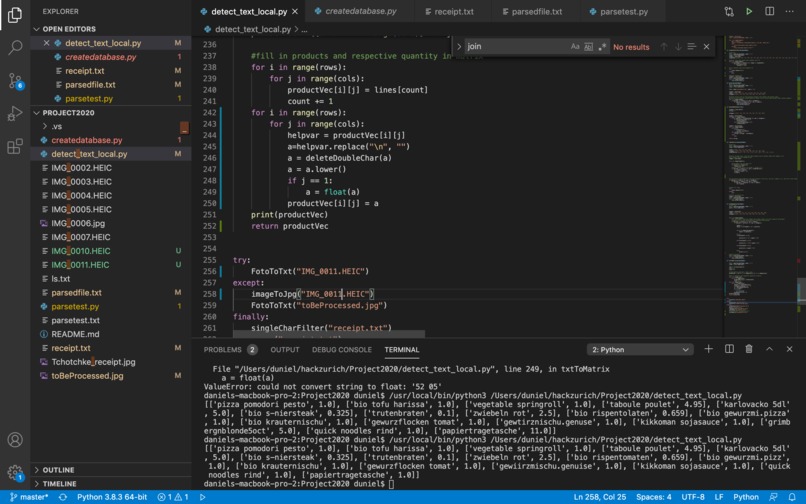Go to next find match arrow
This screenshot has height=504, width=806.
(678, 47)
